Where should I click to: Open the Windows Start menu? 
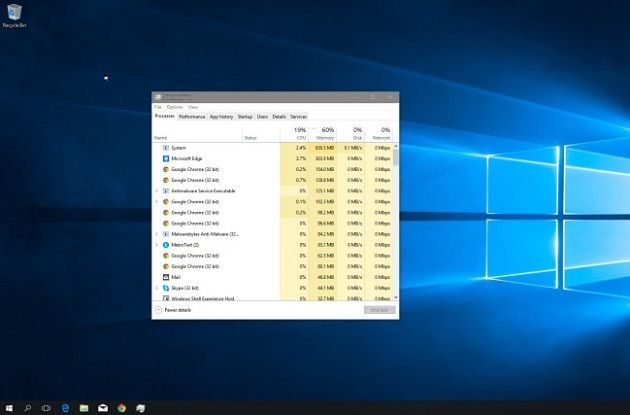click(x=8, y=408)
